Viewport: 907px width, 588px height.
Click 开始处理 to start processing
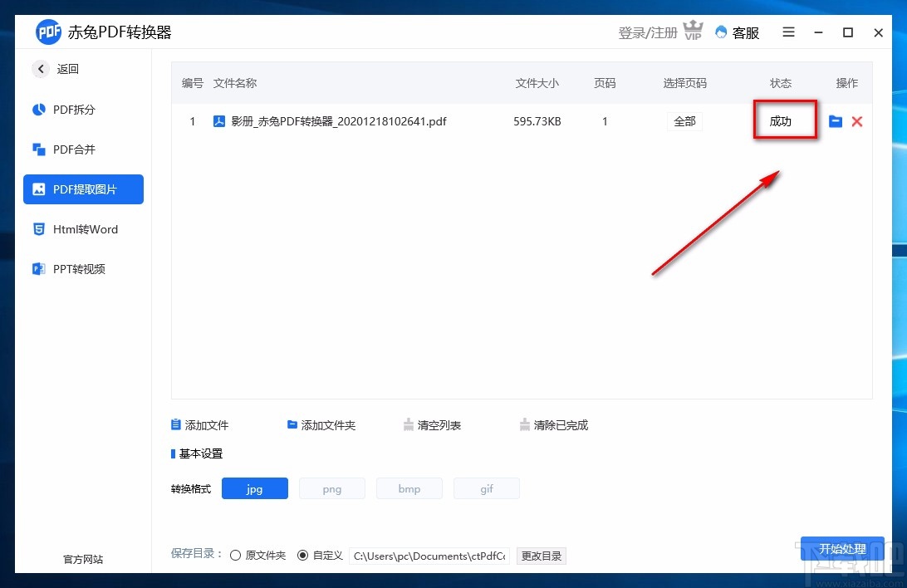tap(842, 549)
